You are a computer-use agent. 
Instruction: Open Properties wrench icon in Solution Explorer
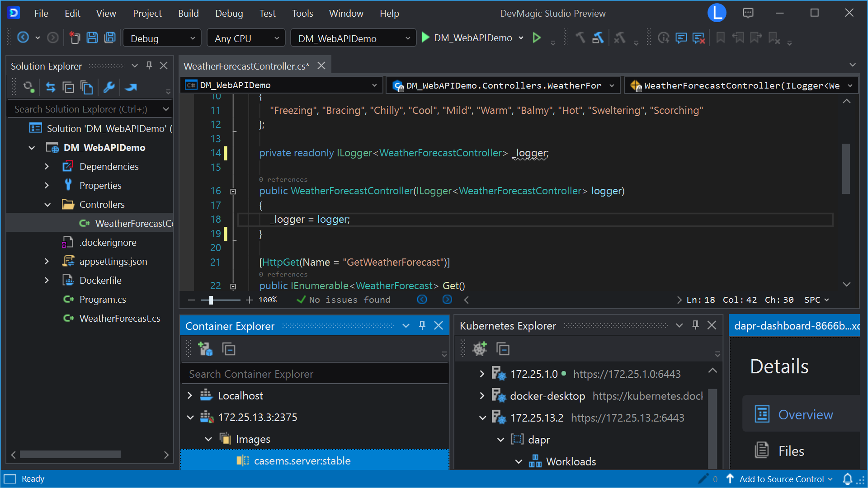pyautogui.click(x=109, y=87)
